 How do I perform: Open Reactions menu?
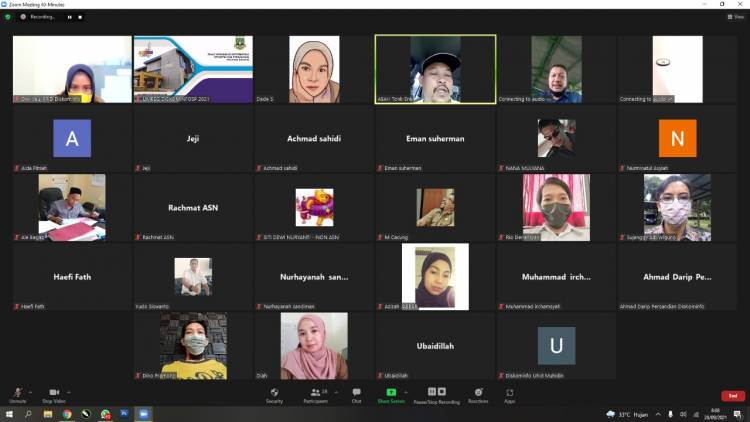tap(478, 395)
